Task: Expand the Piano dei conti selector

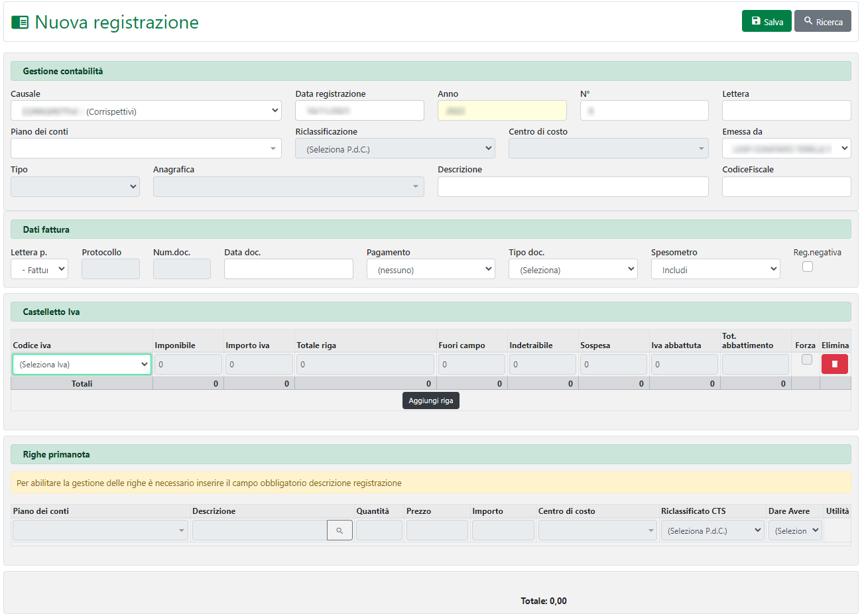Action: [x=146, y=149]
